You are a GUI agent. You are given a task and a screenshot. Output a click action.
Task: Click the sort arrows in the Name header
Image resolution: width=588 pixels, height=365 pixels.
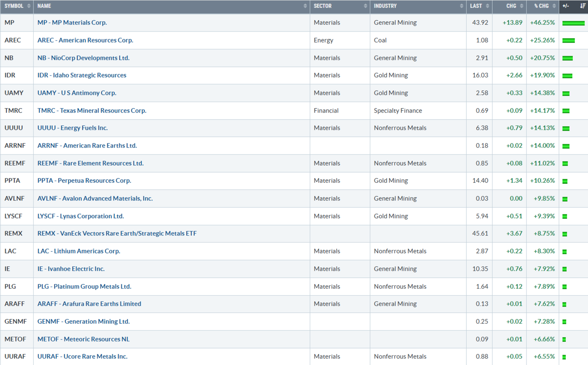(305, 6)
